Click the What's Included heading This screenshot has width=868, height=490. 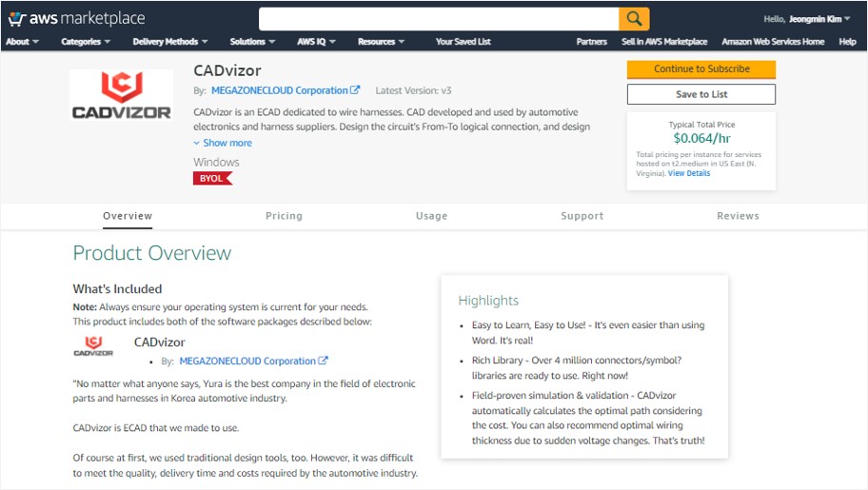(x=117, y=289)
